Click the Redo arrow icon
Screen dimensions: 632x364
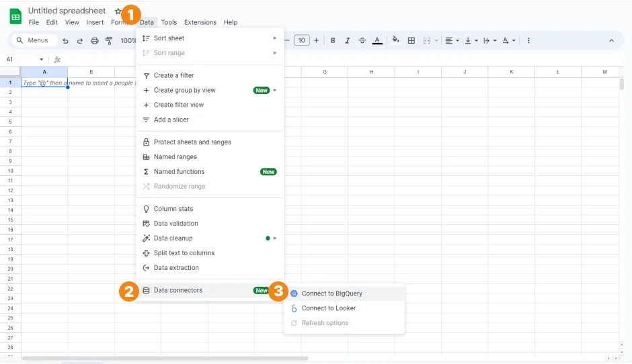(80, 41)
